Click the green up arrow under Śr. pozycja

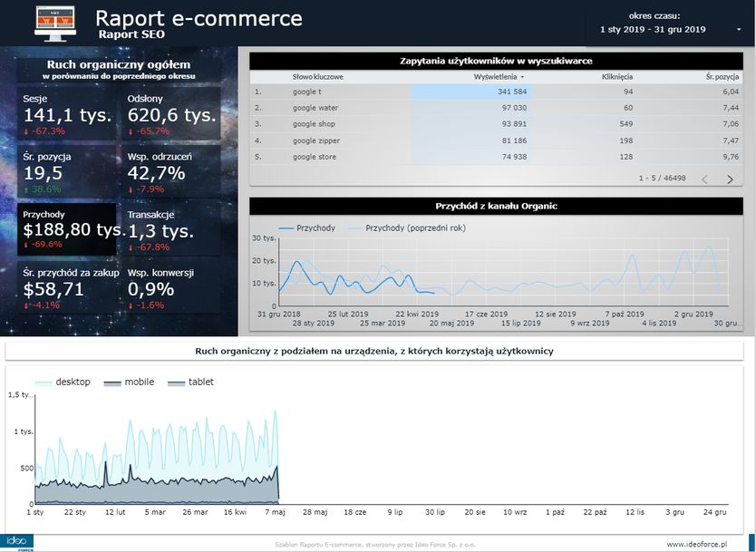pyautogui.click(x=26, y=189)
